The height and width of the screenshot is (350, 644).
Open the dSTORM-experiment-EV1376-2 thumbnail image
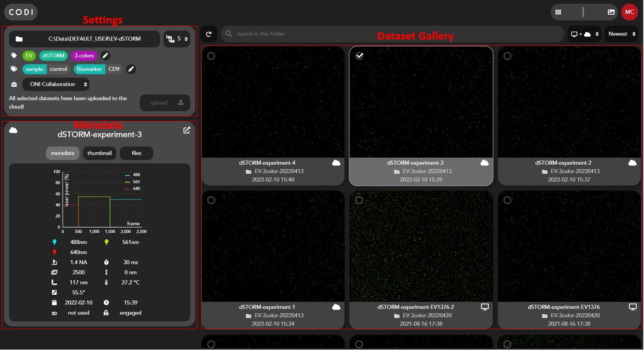pyautogui.click(x=421, y=247)
